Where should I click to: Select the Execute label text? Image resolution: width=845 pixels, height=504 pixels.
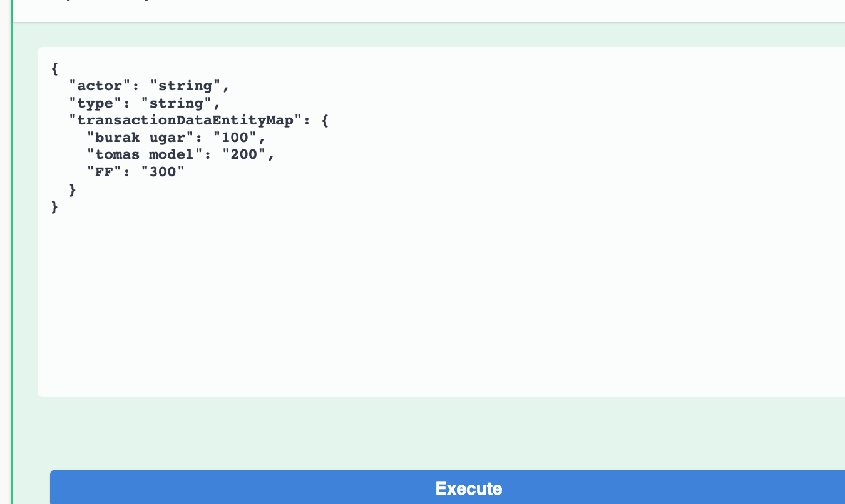469,488
